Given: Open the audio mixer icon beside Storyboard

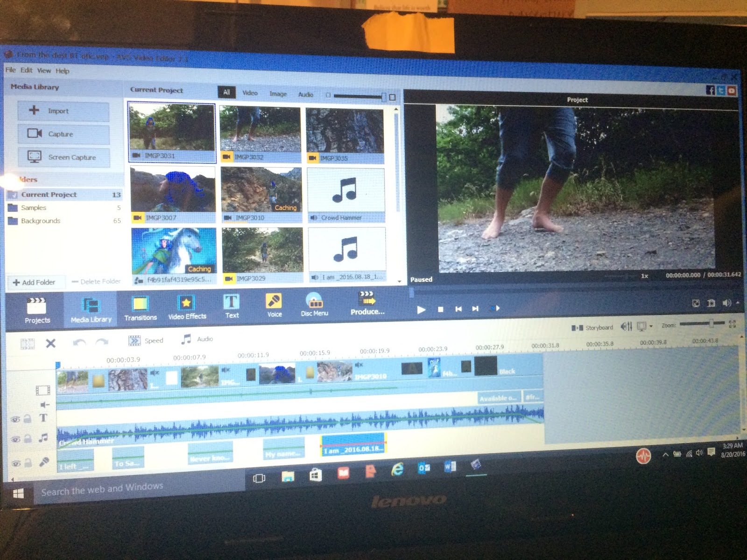Looking at the screenshot, I should (x=626, y=326).
